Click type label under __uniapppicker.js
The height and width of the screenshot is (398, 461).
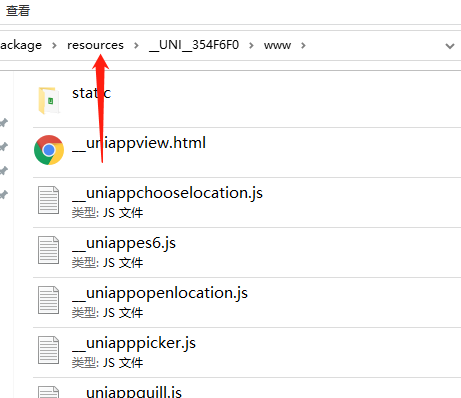pos(107,363)
